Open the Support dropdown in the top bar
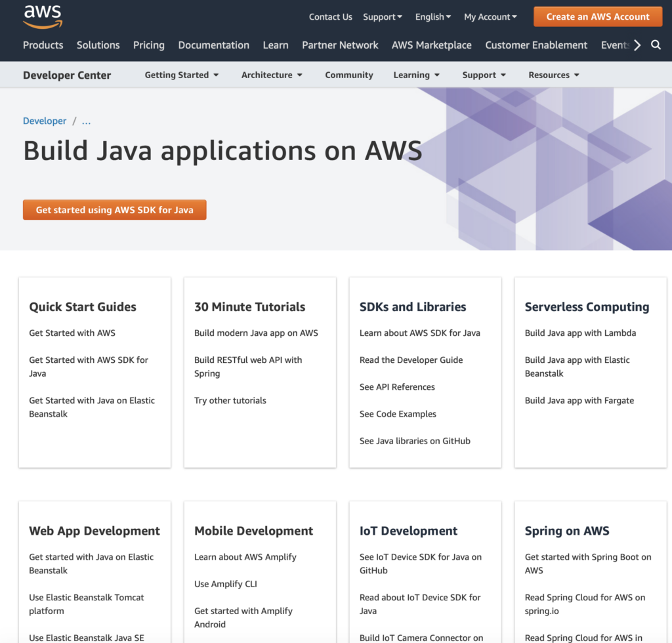Viewport: 672px width, 643px height. (x=383, y=16)
